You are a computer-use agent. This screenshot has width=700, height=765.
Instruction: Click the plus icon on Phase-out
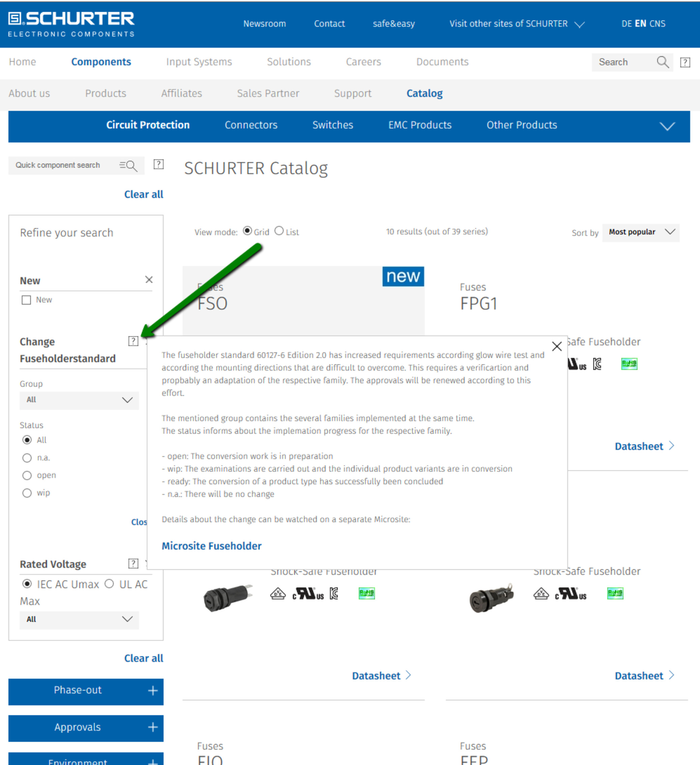[x=153, y=691]
